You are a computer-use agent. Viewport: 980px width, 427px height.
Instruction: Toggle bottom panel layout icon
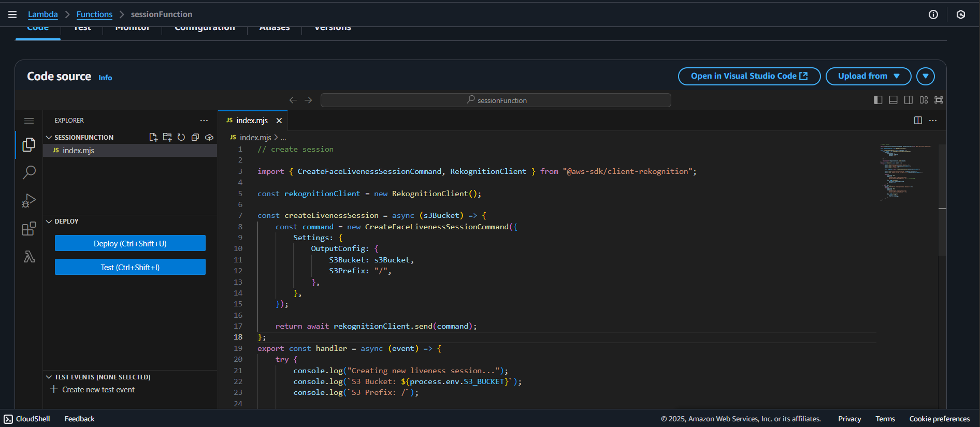[x=893, y=100]
